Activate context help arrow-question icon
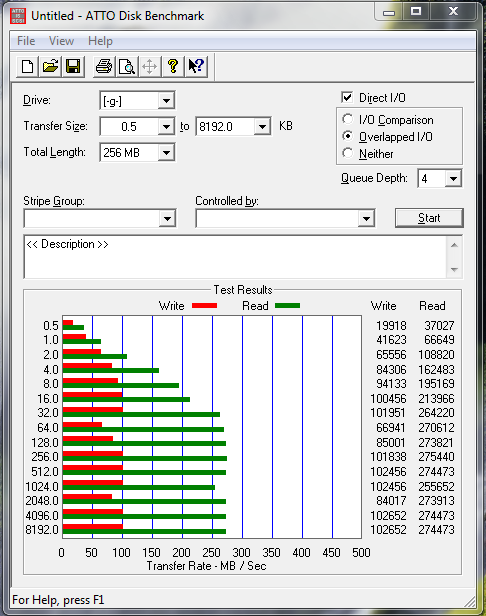 196,66
